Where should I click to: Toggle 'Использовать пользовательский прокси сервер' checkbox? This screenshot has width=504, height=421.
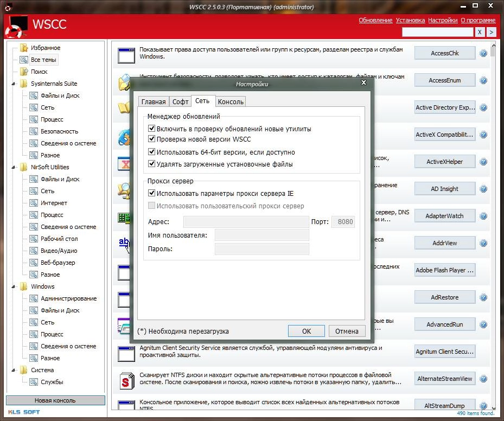tap(151, 206)
